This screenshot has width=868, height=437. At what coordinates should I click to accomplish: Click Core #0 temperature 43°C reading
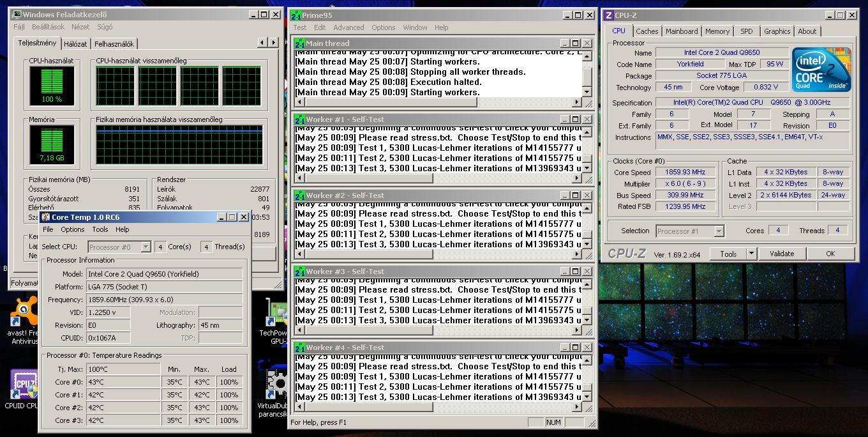(123, 382)
